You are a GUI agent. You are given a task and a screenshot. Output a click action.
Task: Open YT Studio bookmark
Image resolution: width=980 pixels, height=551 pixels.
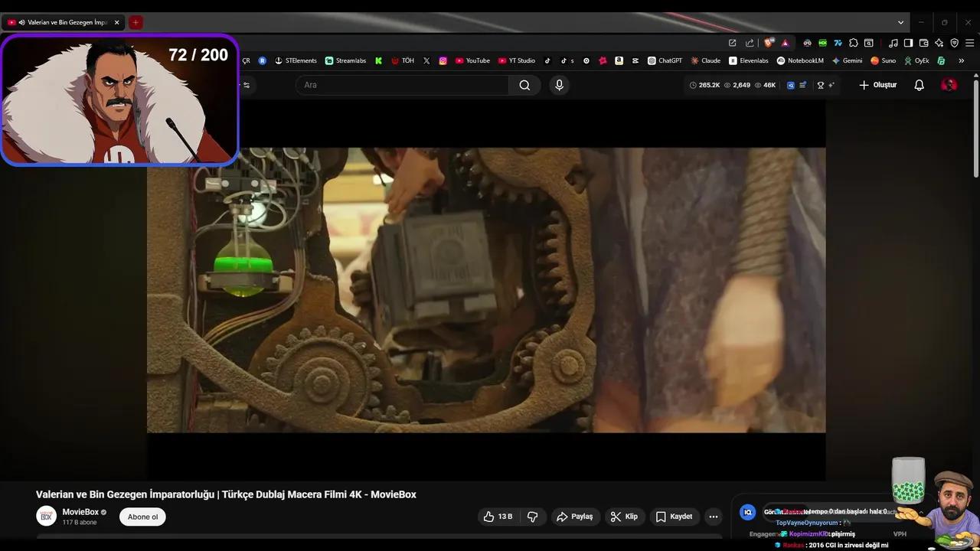(517, 60)
